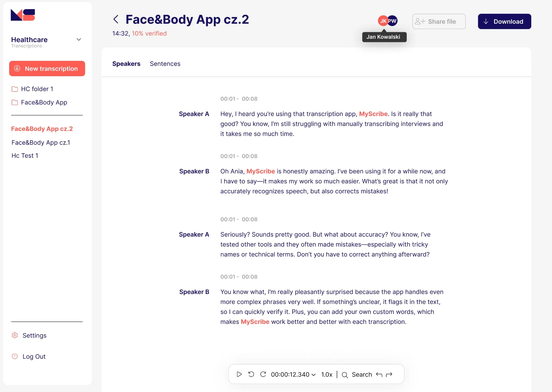Switch to the Sentences tab

(165, 64)
